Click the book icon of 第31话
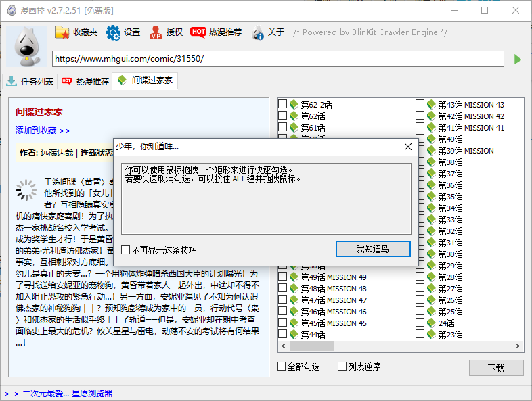This screenshot has height=401, width=532. [431, 243]
